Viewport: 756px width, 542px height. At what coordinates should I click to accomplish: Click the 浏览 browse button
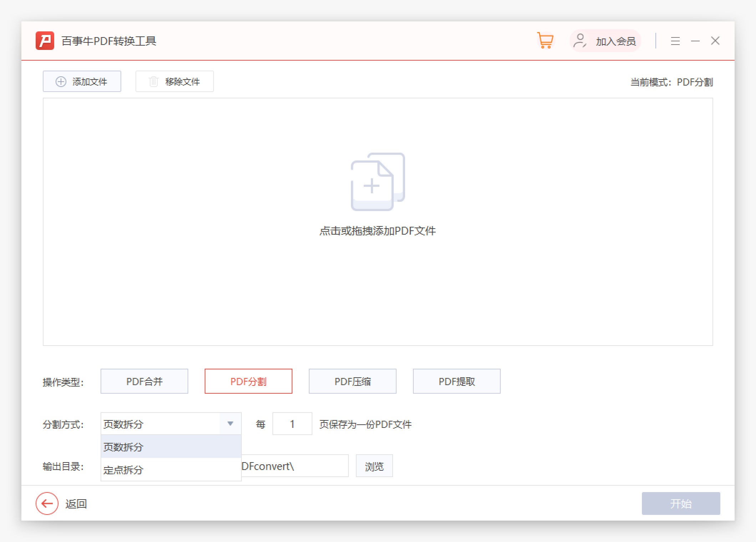pyautogui.click(x=374, y=466)
